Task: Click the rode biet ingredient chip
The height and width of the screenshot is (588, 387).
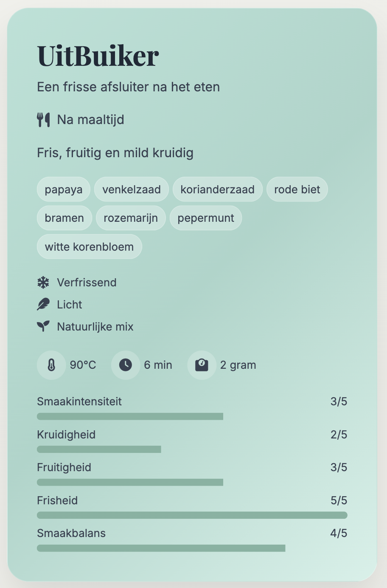Action: 297,189
